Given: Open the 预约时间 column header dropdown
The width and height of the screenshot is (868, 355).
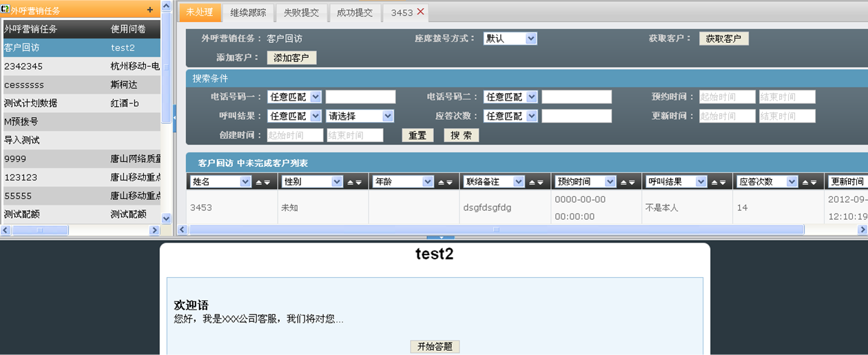Looking at the screenshot, I should 610,182.
